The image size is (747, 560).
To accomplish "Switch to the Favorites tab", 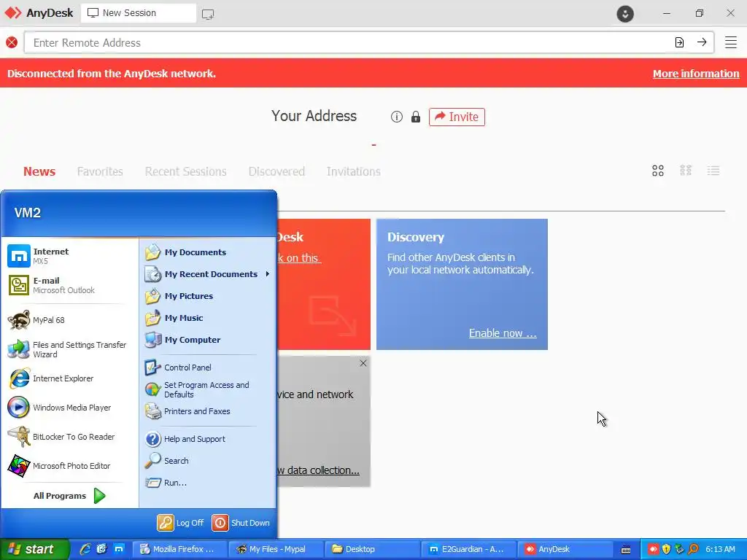I will tap(100, 171).
